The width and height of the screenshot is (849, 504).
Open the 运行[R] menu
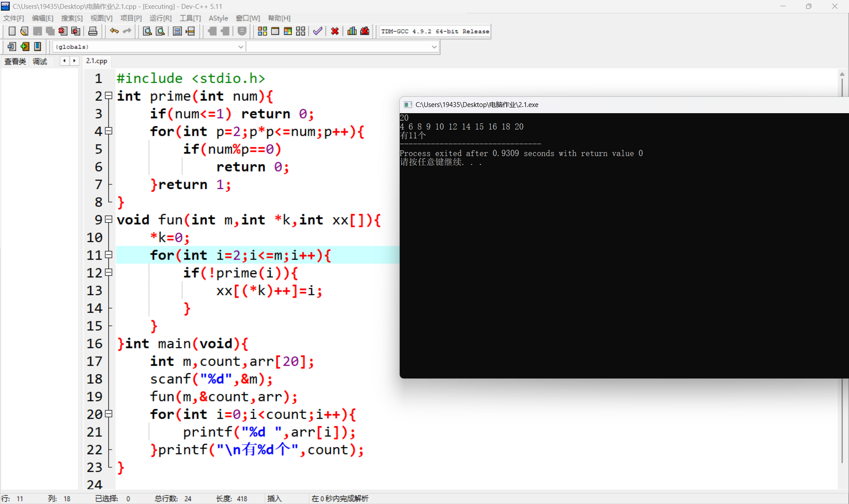[160, 18]
